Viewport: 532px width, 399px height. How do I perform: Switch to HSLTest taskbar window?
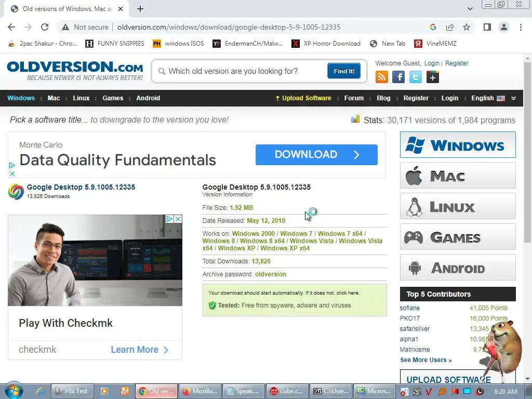tap(72, 391)
